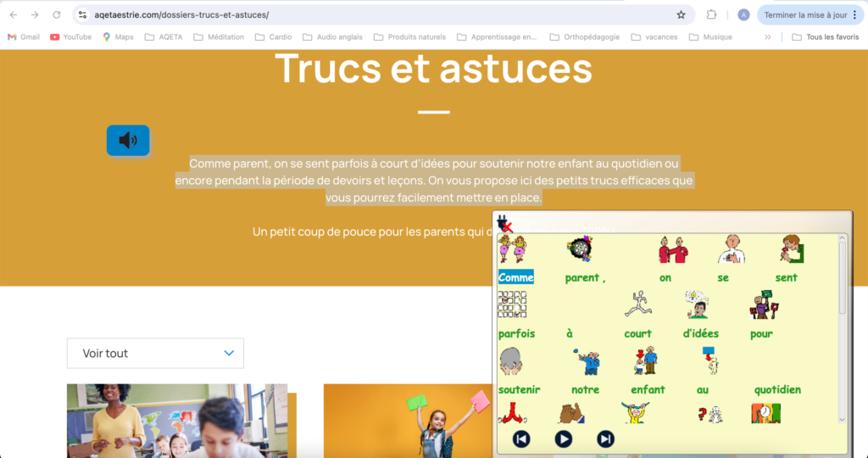
Task: Open the browser extensions puzzle icon
Action: pos(712,14)
